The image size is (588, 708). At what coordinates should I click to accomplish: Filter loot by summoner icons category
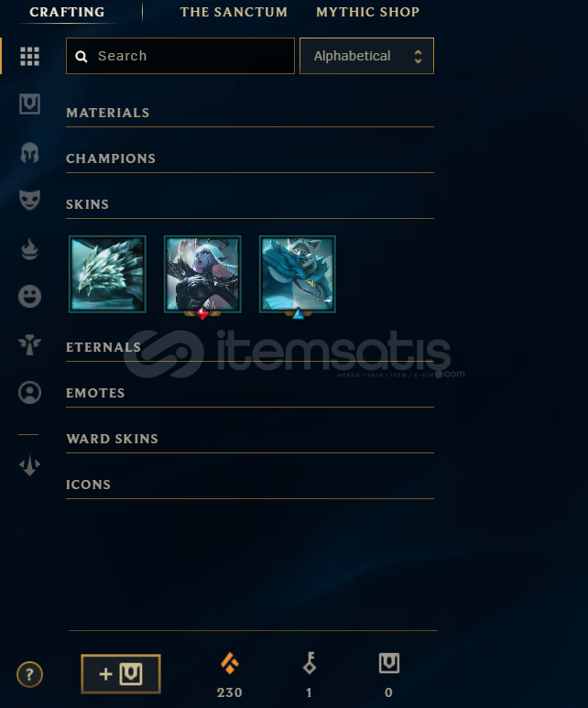[30, 392]
